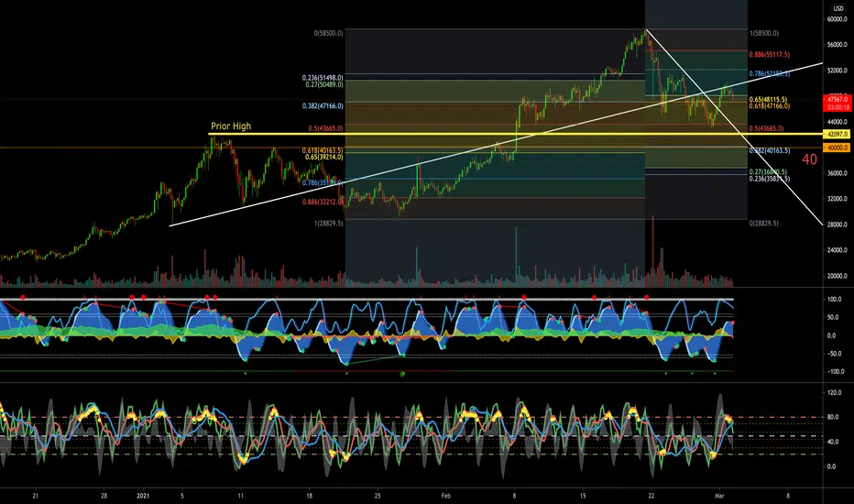Click the bar countdown timer 03:00:18
This screenshot has height=504, width=854.
[x=838, y=107]
